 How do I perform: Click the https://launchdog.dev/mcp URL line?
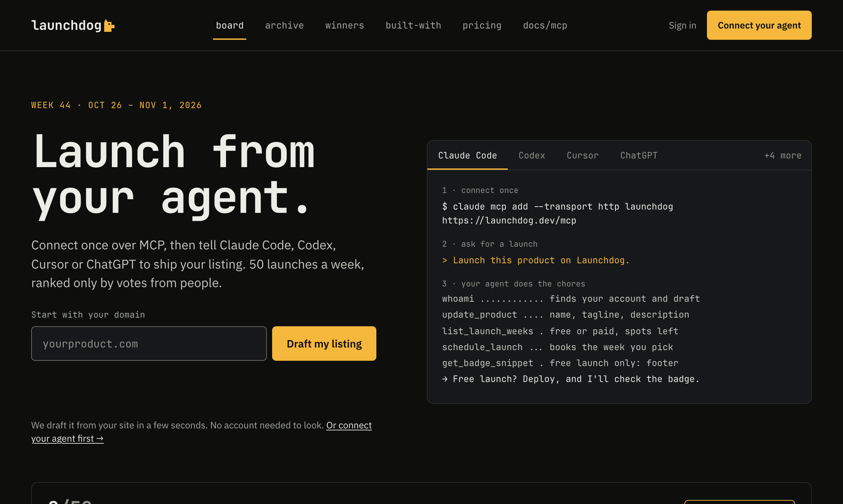click(509, 220)
